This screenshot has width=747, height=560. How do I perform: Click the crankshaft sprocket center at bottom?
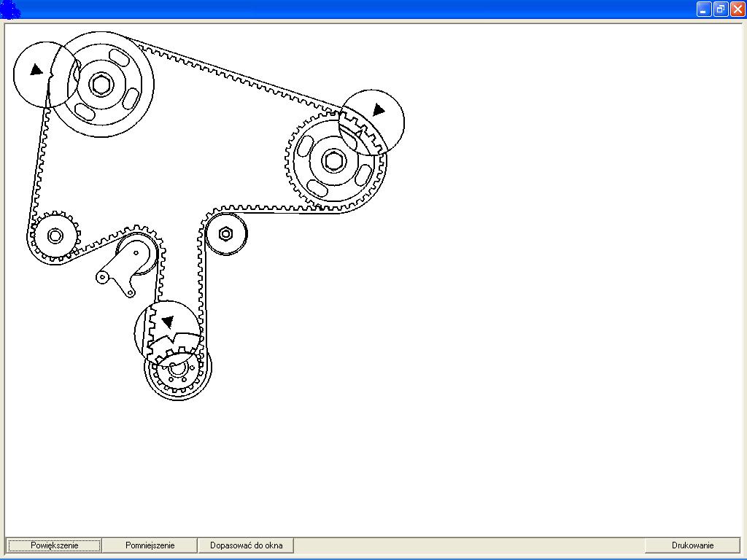click(x=178, y=368)
